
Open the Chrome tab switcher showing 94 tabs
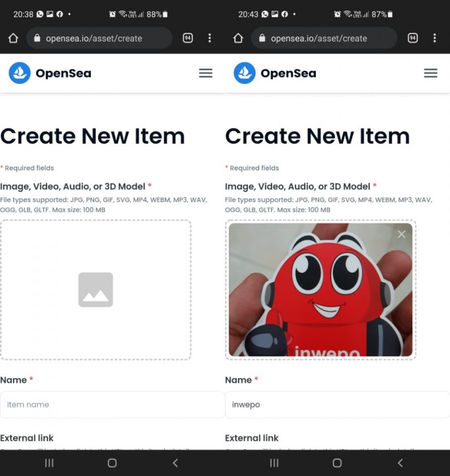coord(187,38)
